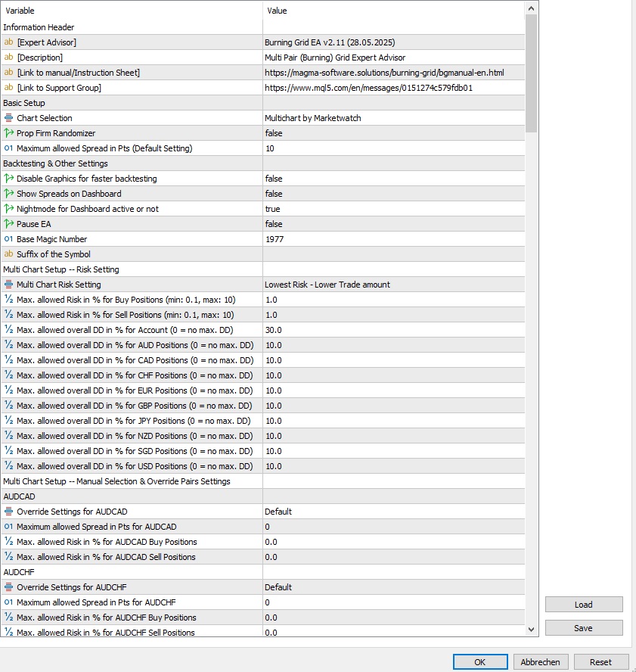Click the scrollbar down arrow
This screenshot has width=636, height=672.
click(531, 630)
